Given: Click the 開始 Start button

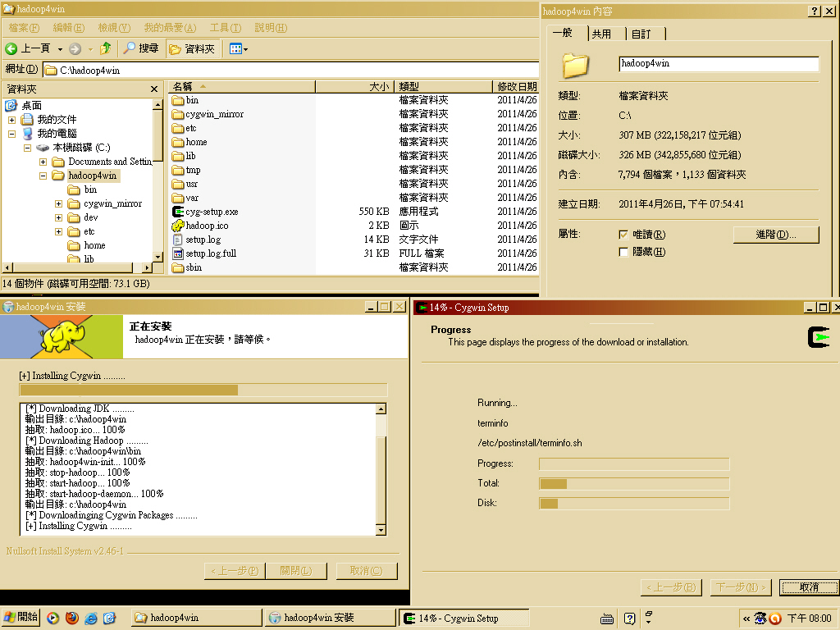Looking at the screenshot, I should point(21,617).
